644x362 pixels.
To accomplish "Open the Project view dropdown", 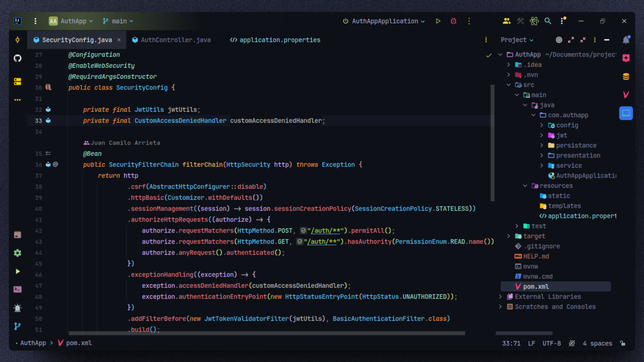I will coord(517,40).
